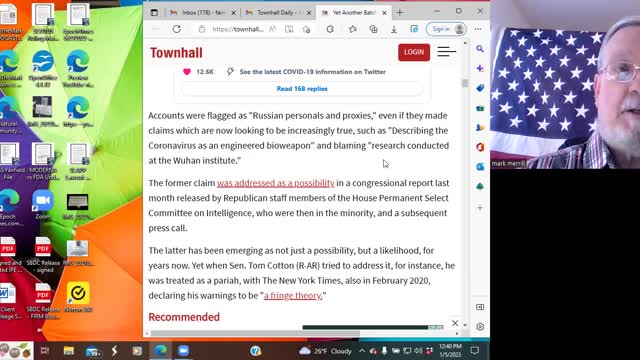The height and width of the screenshot is (360, 640).
Task: Click the horizontal page scrollbar
Action: coord(255,333)
